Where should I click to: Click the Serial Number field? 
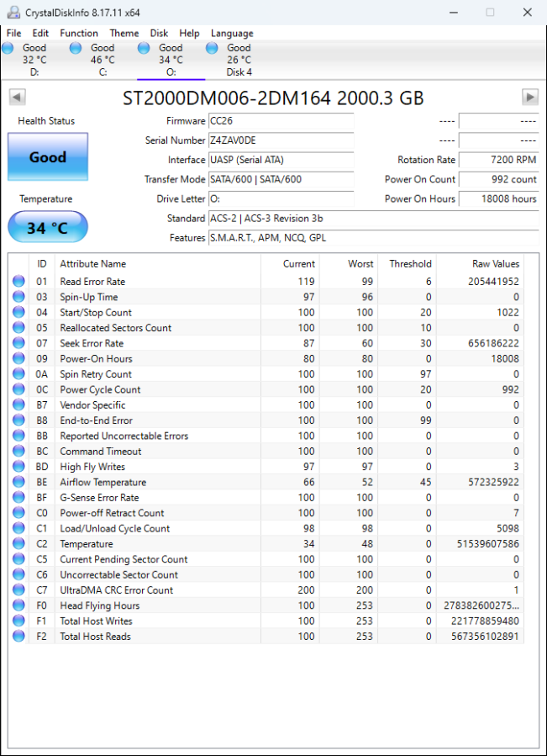281,140
